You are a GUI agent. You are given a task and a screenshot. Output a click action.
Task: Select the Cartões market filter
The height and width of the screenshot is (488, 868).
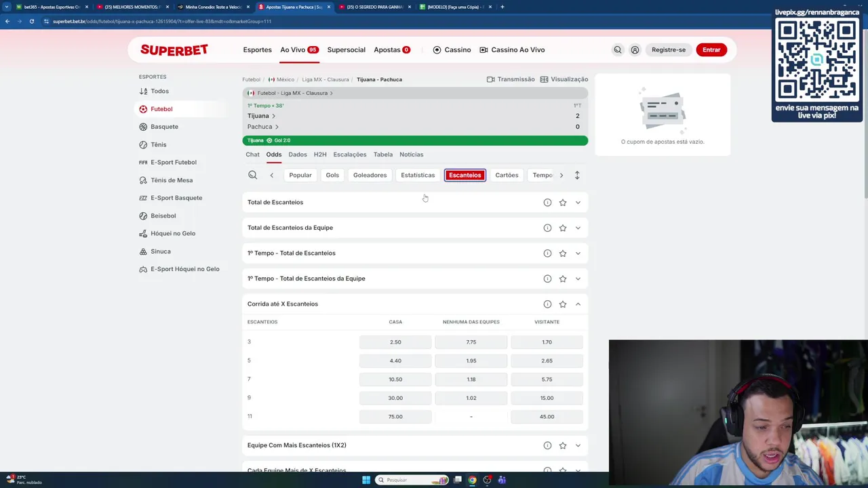pos(507,175)
